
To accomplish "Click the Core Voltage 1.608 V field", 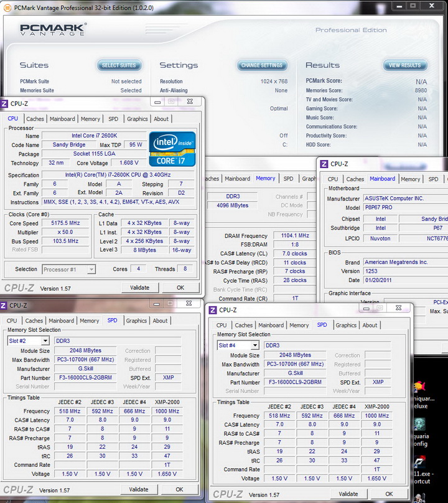I will tap(129, 162).
